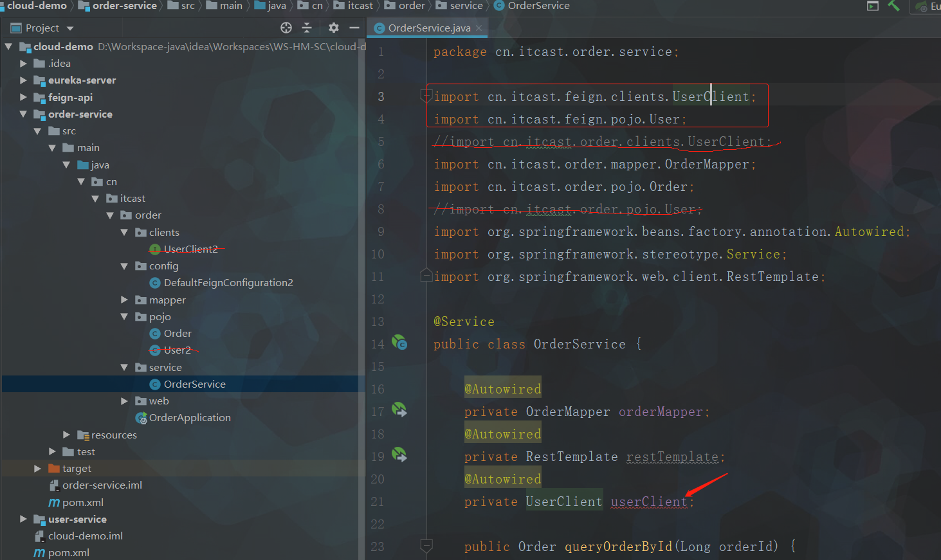The width and height of the screenshot is (941, 560).
Task: Collapse the service package arrow
Action: [124, 368]
